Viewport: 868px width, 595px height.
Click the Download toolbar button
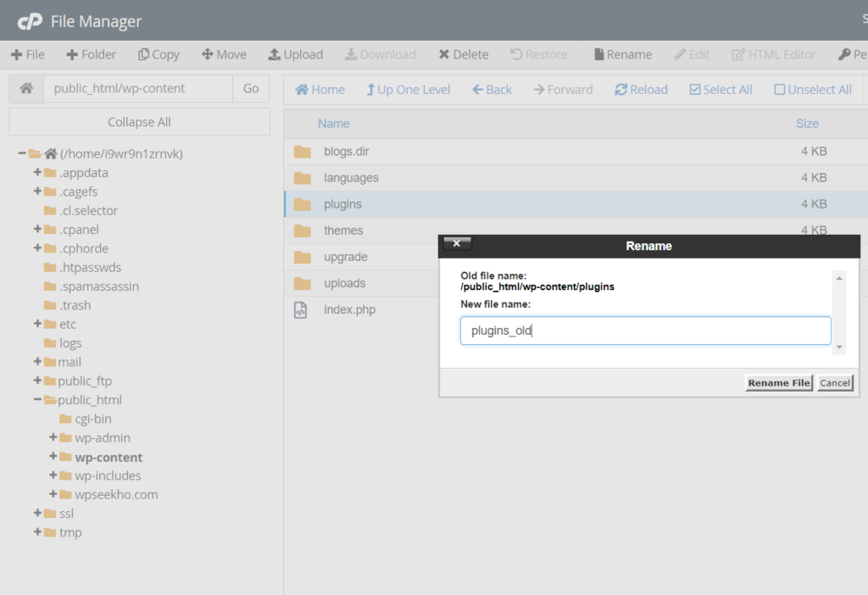coord(381,54)
